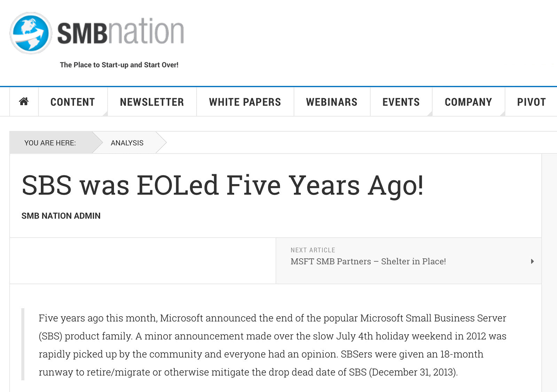Click the home icon in the navigation bar
Screen dimensions: 557x392
tap(24, 102)
